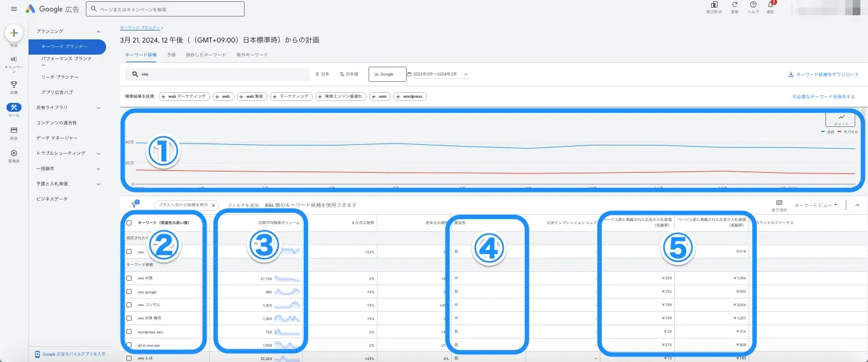Collapse the プランニング section
This screenshot has width=868, height=362.
click(98, 31)
